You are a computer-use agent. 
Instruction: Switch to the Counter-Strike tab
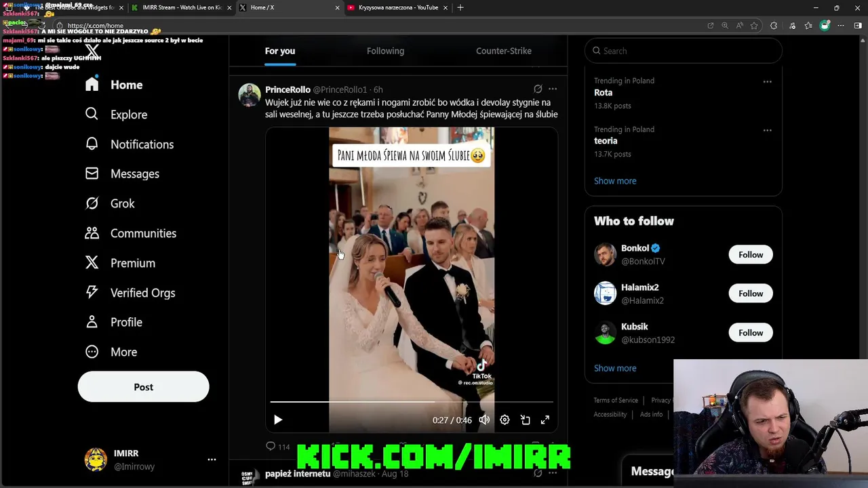(504, 51)
